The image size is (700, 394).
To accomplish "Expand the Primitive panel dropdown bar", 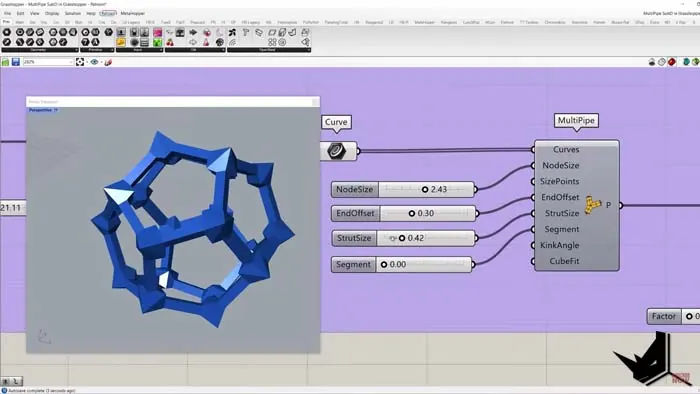I will (x=97, y=50).
